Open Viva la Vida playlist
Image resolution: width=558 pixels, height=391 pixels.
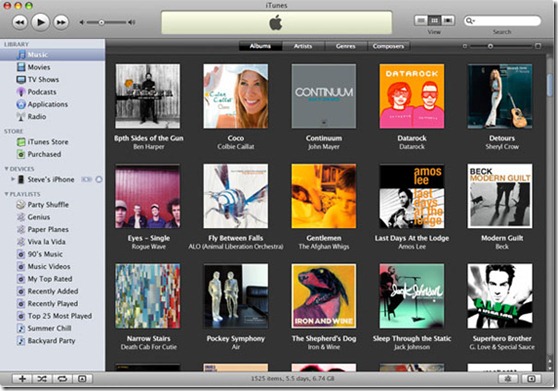click(52, 242)
